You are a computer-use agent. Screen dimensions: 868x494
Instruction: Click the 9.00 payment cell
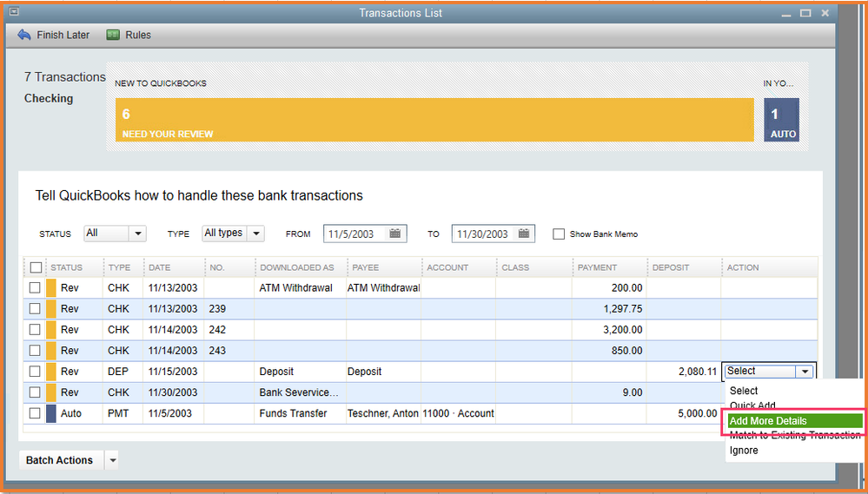coord(609,392)
